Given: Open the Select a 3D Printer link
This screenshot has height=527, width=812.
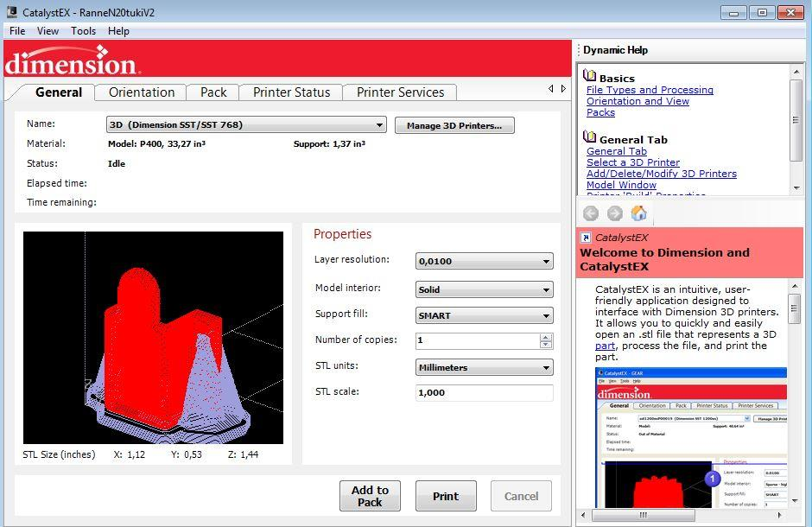Looking at the screenshot, I should pos(633,162).
